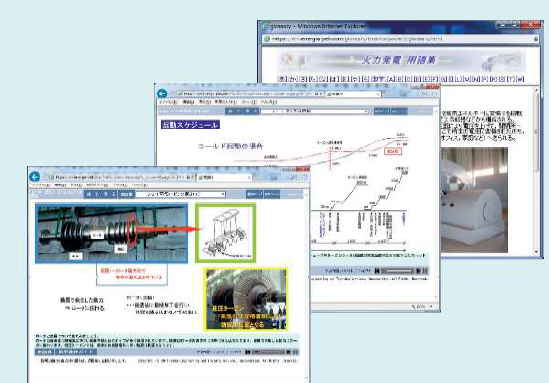Click the blue back arrow in the front window
Viewport: 549px width, 383px height.
pos(35,177)
